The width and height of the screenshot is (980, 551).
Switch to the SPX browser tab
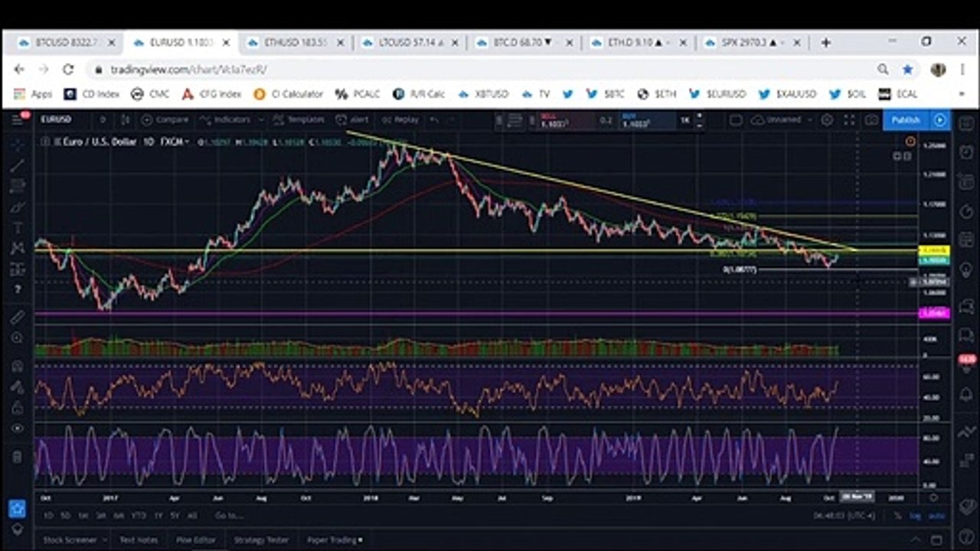751,43
